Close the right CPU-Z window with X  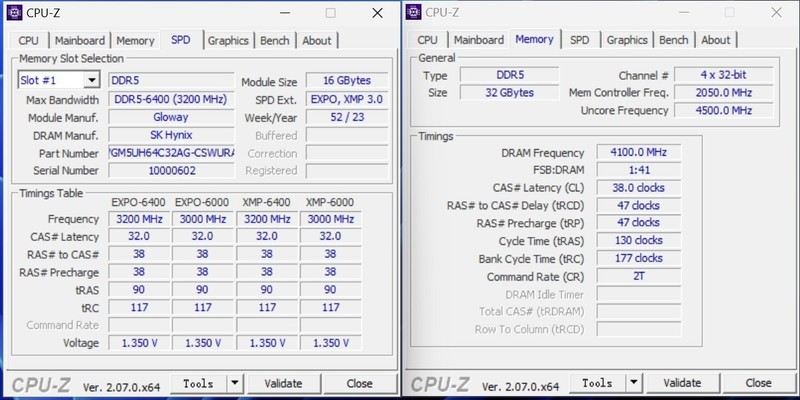tap(776, 13)
